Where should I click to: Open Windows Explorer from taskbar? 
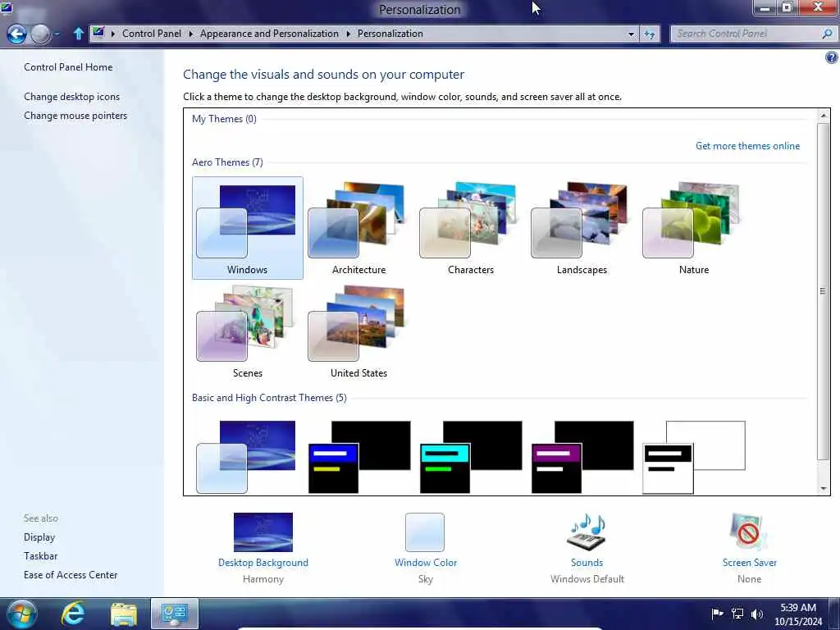click(124, 614)
